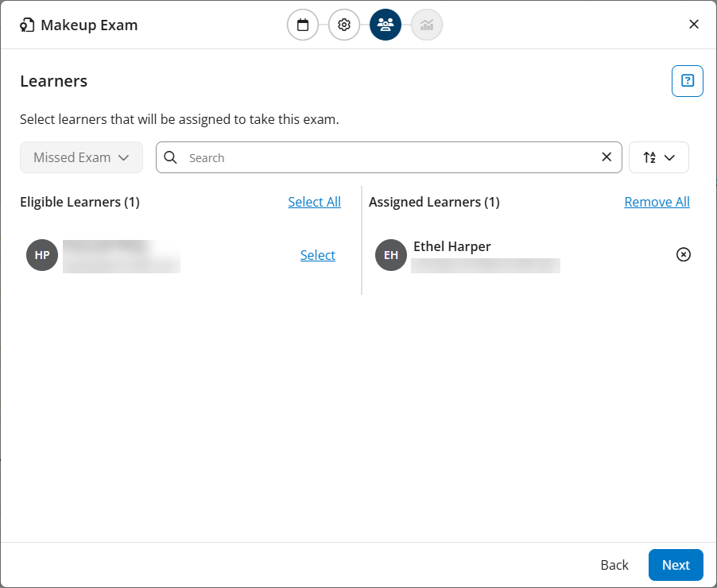This screenshot has width=717, height=588.
Task: Select the learners step icon
Action: [386, 25]
